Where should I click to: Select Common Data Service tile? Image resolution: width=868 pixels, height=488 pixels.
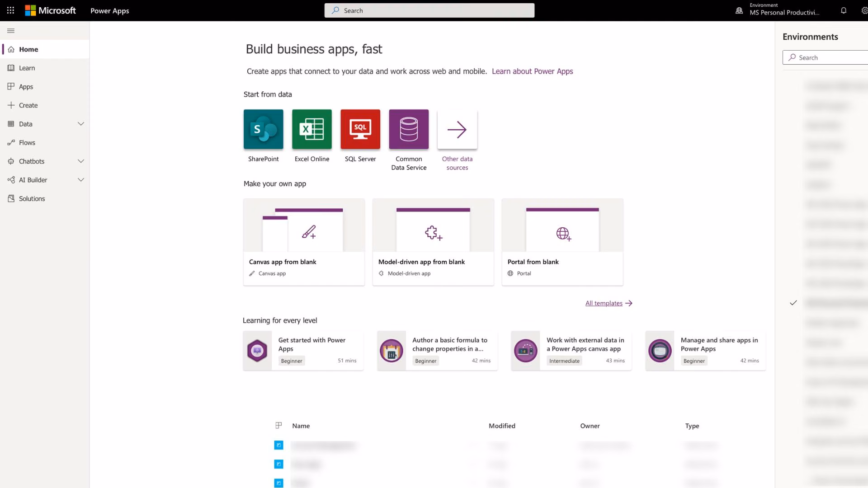tap(409, 129)
